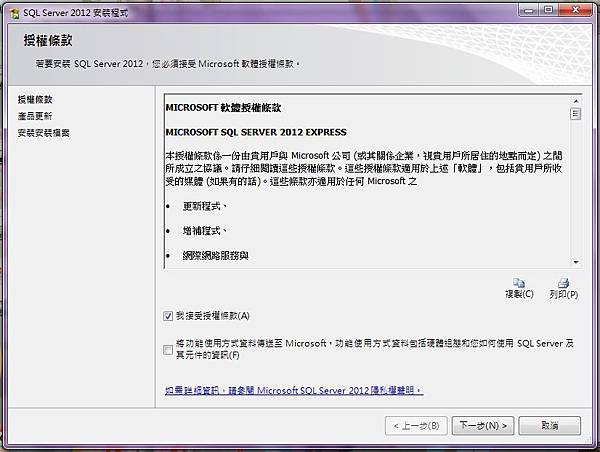
Task: Click the license text scroll down arrow
Action: 576,262
